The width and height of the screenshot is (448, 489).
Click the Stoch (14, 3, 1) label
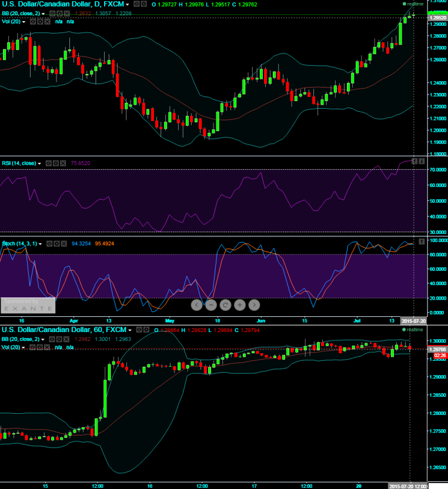[19, 243]
